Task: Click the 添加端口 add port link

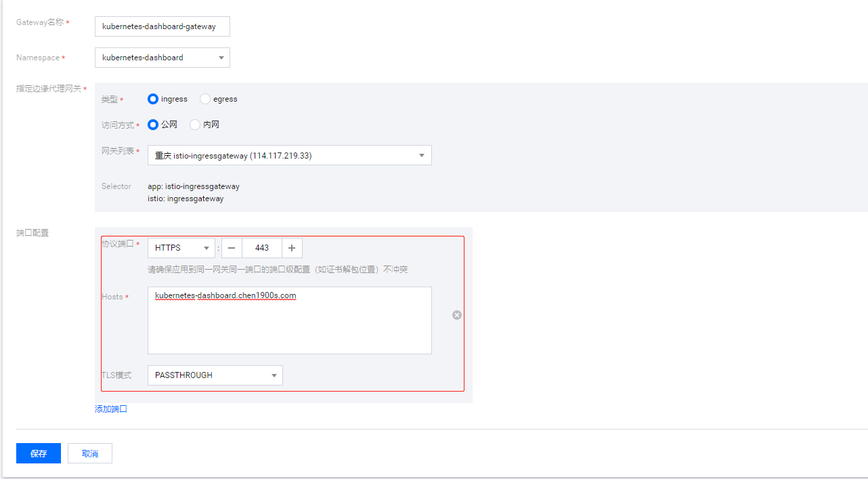Action: pos(111,409)
